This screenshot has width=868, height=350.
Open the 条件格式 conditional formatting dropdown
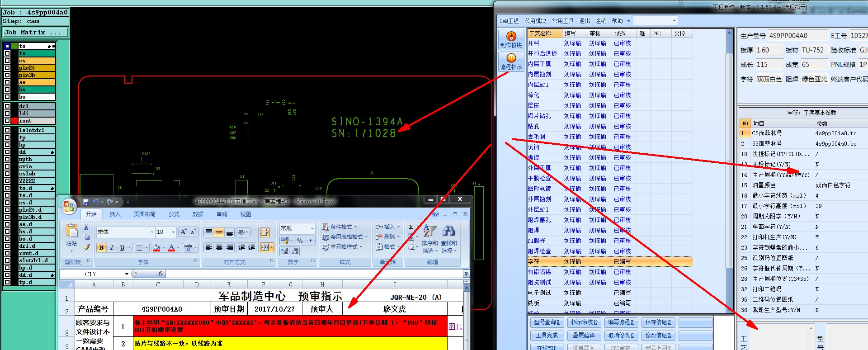pos(340,227)
